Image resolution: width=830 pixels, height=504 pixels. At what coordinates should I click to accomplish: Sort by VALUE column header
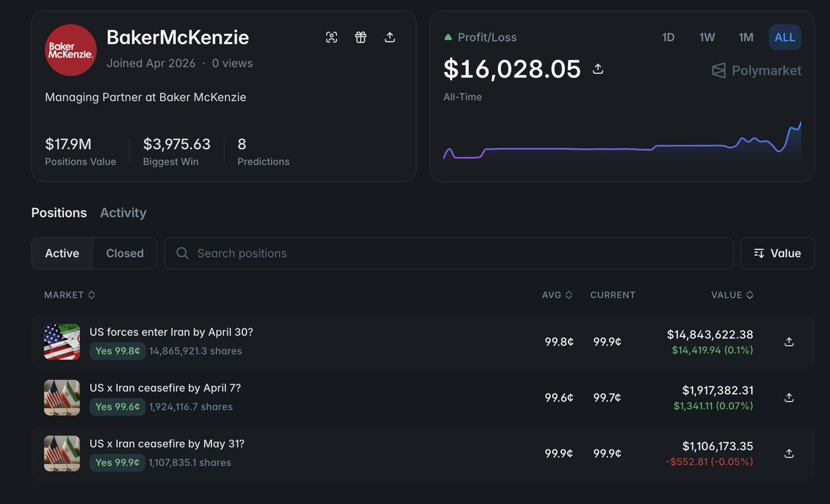pyautogui.click(x=732, y=295)
